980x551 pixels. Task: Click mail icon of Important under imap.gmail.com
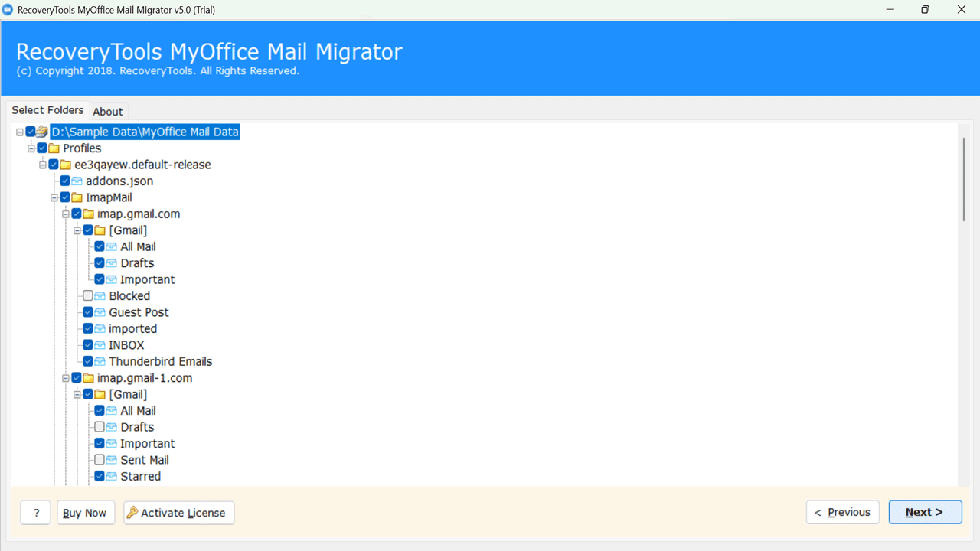[111, 279]
